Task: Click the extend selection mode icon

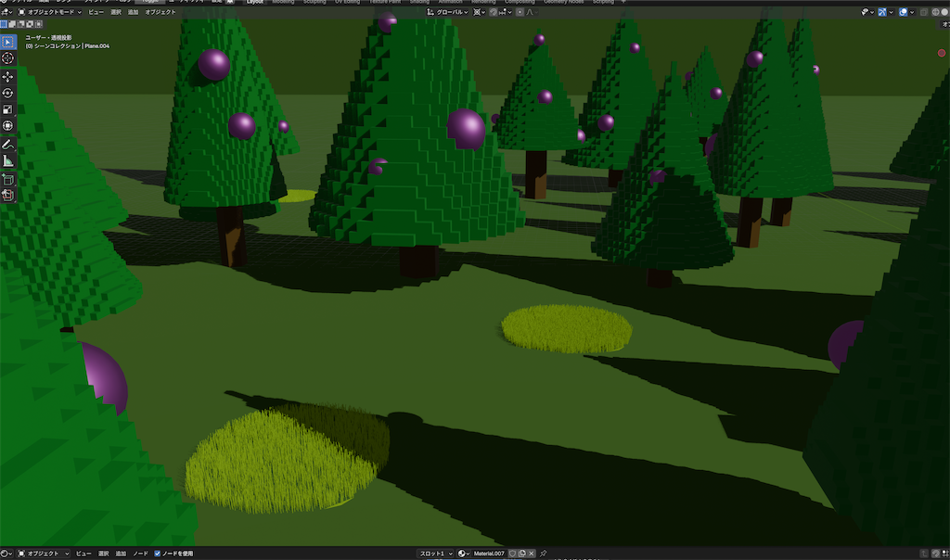Action: (x=12, y=24)
